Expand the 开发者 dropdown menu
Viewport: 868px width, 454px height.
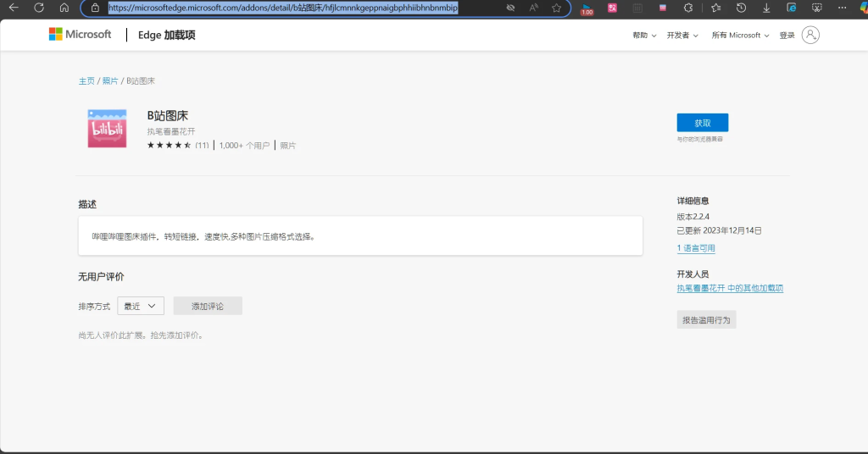tap(682, 36)
